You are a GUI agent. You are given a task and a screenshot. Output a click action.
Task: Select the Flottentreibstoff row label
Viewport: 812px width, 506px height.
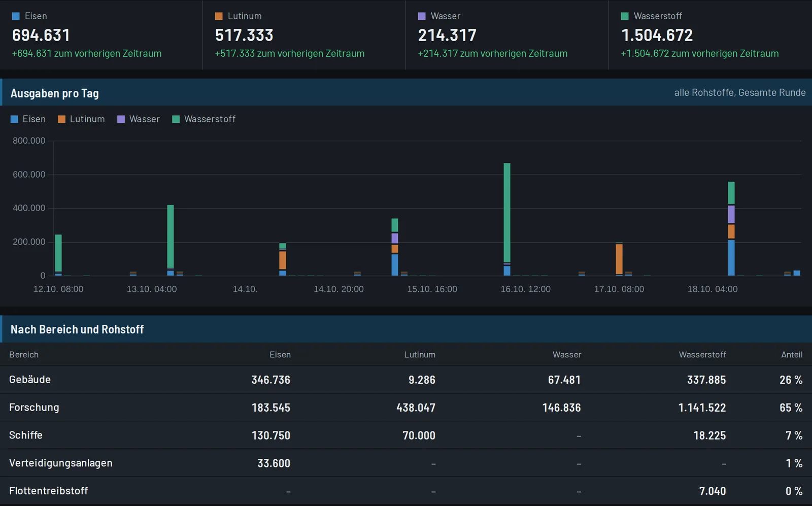pyautogui.click(x=49, y=491)
